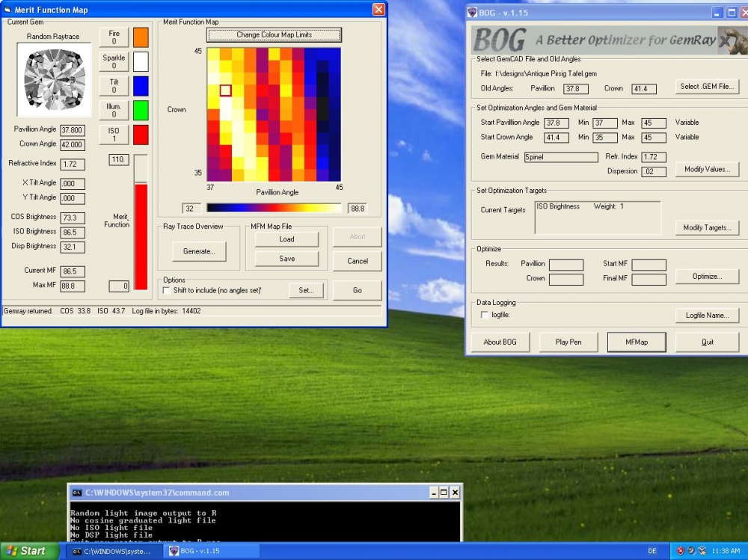748x560 pixels.
Task: Click Gem Material field showing Spinel
Action: [561, 157]
